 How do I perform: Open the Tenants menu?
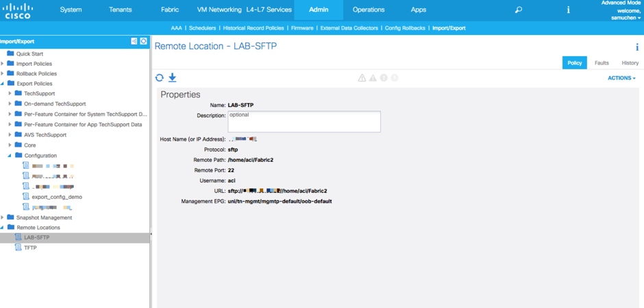(121, 10)
